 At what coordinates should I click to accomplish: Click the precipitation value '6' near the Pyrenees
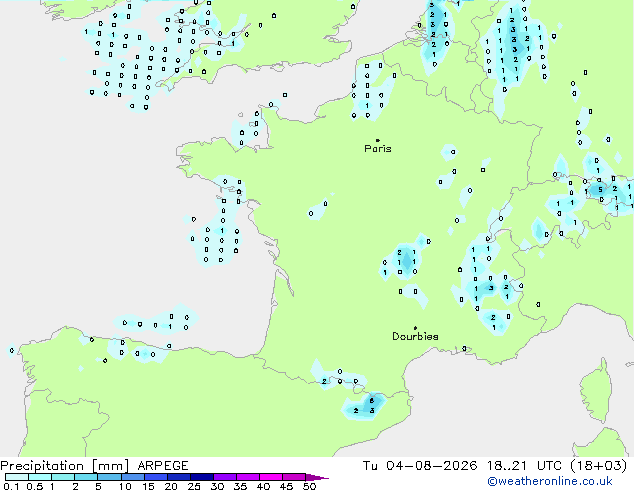click(372, 401)
